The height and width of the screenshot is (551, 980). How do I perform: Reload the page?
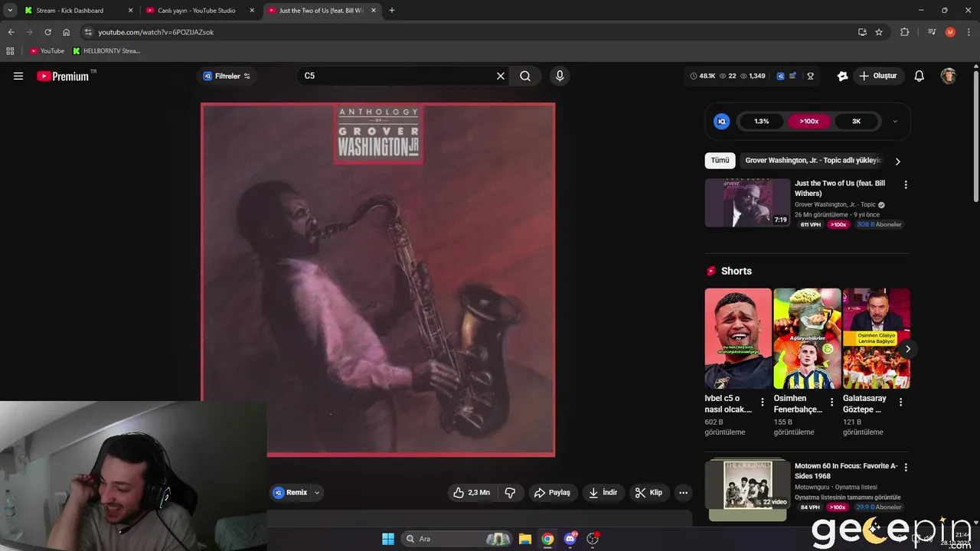[x=47, y=32]
